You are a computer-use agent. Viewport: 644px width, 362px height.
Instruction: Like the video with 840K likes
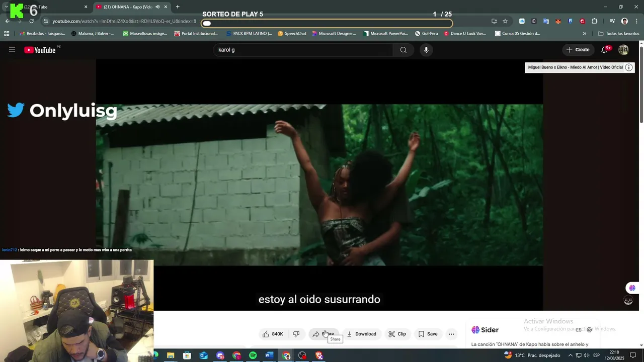(x=272, y=334)
